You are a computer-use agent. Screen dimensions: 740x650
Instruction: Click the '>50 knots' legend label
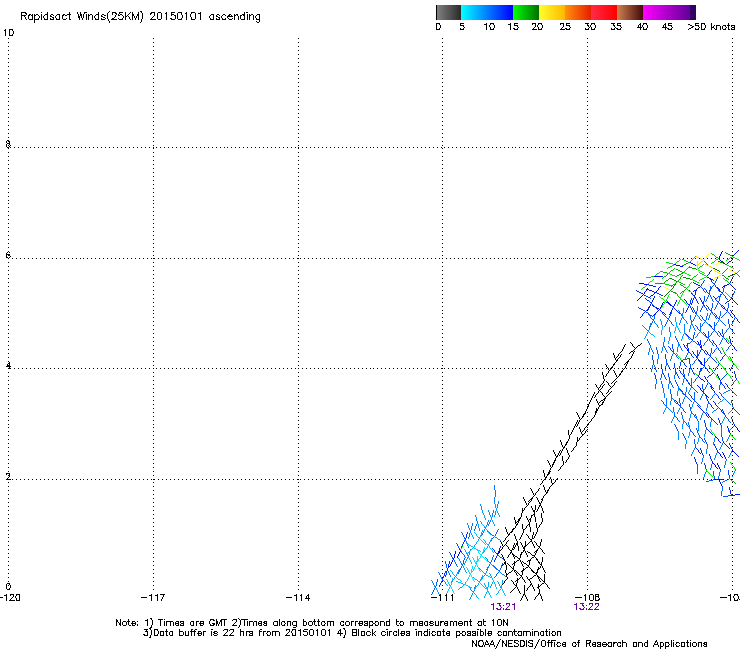[711, 27]
